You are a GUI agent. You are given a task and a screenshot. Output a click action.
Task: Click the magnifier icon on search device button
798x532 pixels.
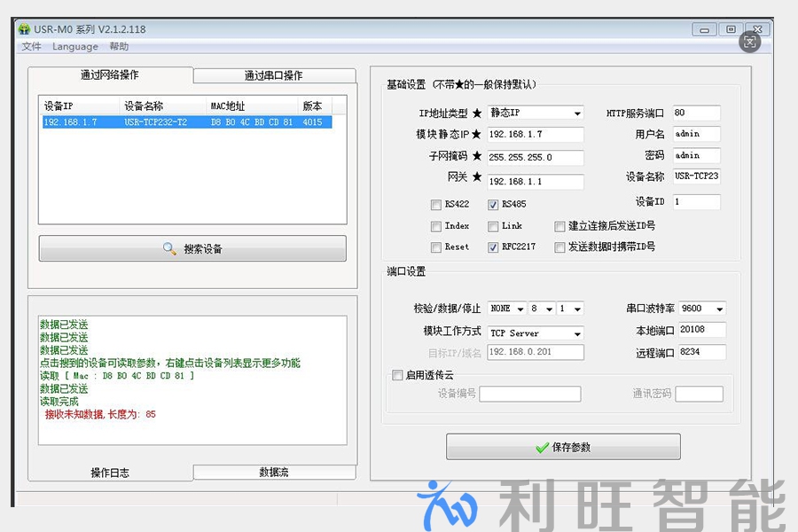(x=169, y=249)
